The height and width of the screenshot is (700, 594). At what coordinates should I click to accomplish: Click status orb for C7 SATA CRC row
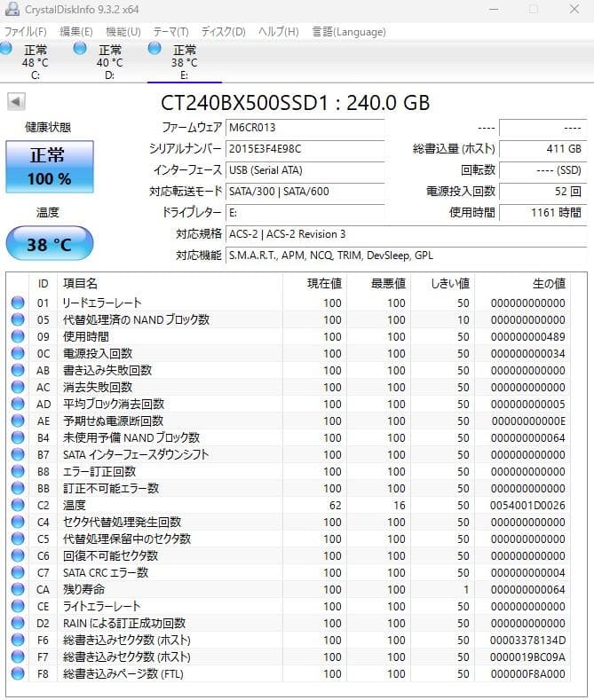tap(18, 572)
